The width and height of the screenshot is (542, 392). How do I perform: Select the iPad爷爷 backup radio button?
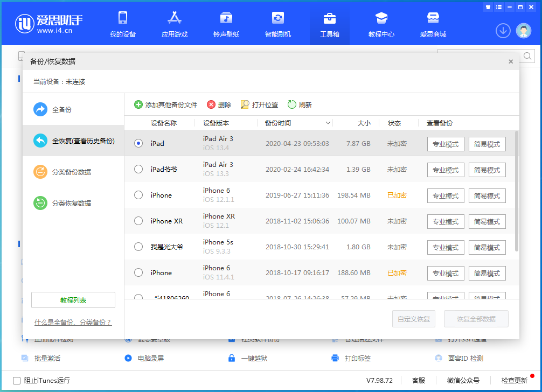pos(138,169)
